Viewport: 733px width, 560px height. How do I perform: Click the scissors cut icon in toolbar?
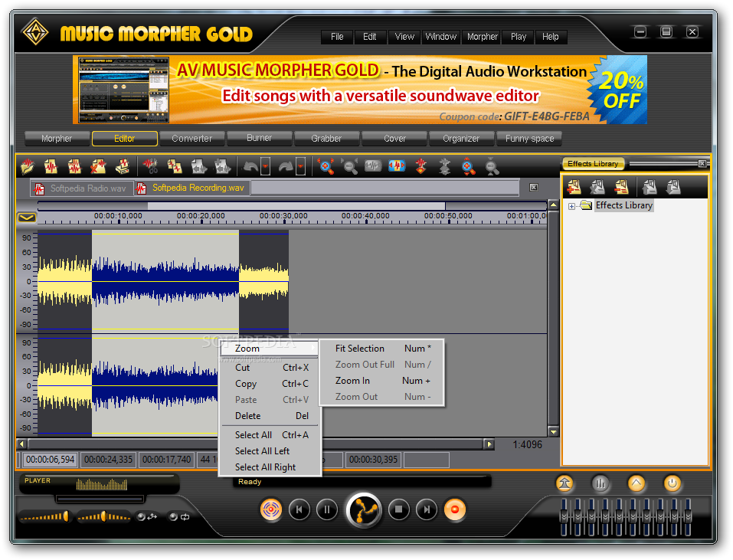150,166
